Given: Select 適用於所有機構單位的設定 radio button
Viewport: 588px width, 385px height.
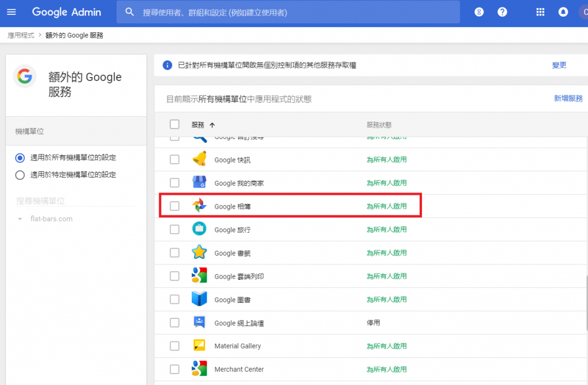Looking at the screenshot, I should pos(20,157).
